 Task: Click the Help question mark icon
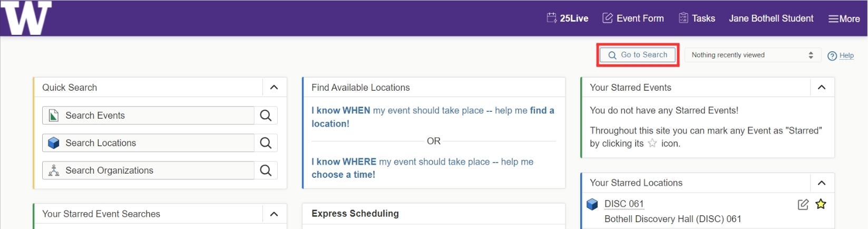point(832,56)
